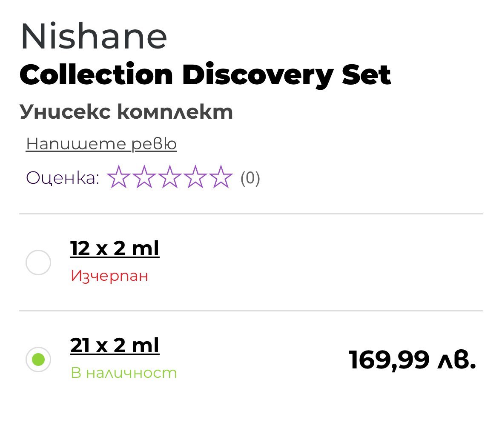Click the 'Унисекс комплект' subtitle
Viewport: 502px width, 448px height.
click(126, 112)
